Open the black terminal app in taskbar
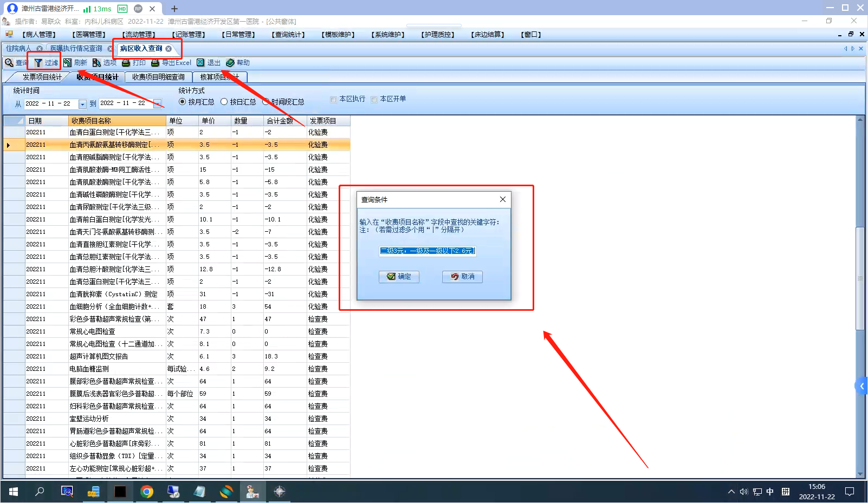The width and height of the screenshot is (868, 503). (x=120, y=492)
